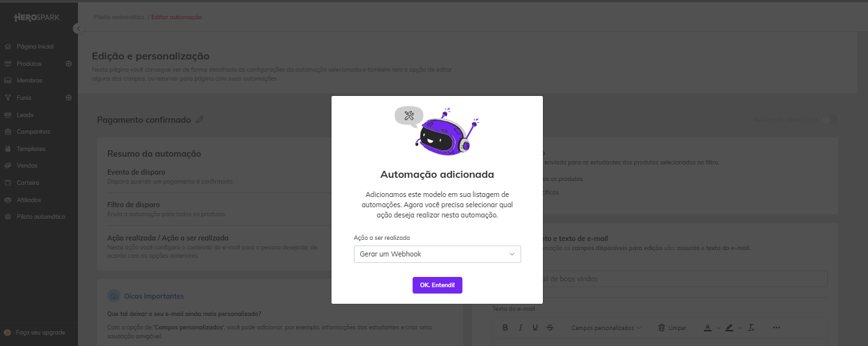Click the Leads people icon
Viewport: 868px width, 346px height.
[x=8, y=115]
